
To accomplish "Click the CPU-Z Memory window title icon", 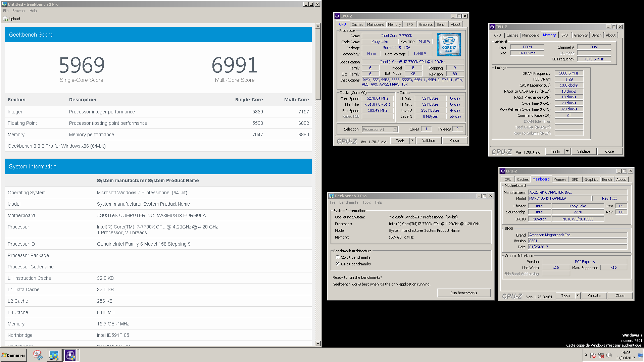I will tap(492, 27).
